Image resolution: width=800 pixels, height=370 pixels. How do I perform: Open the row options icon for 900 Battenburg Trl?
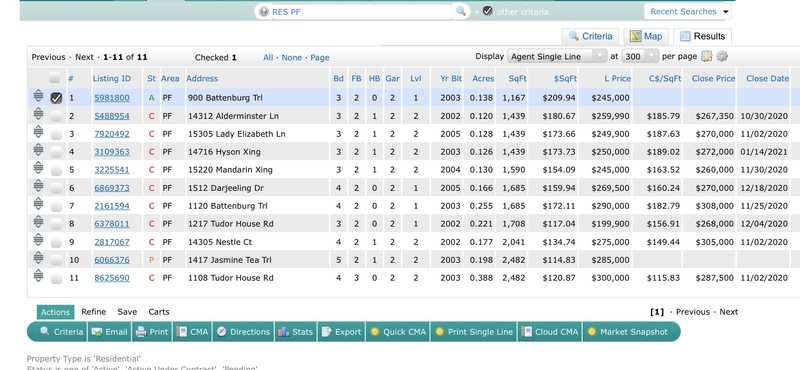(38, 96)
